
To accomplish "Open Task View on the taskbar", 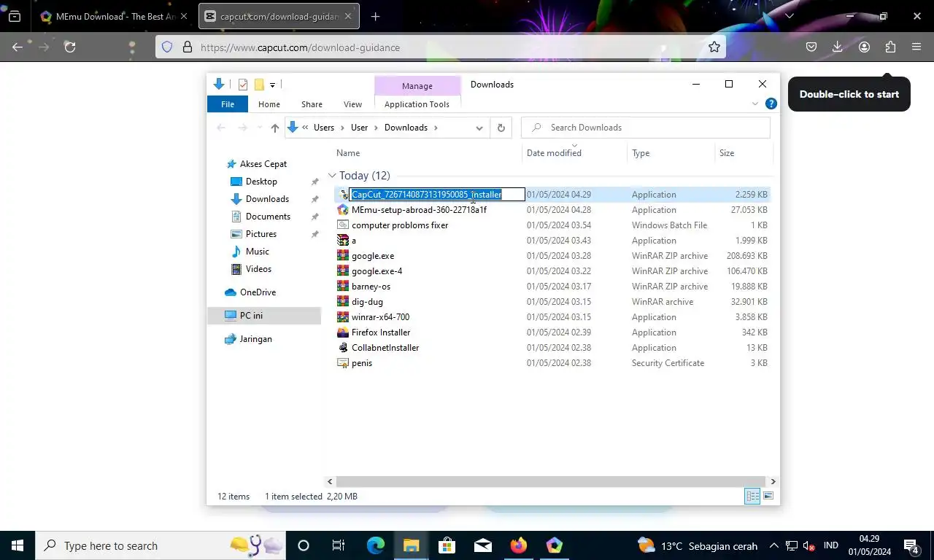I will [339, 545].
